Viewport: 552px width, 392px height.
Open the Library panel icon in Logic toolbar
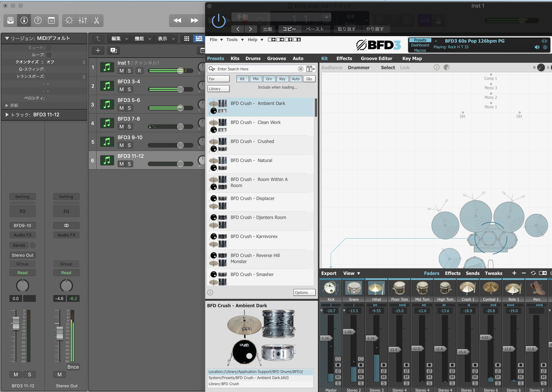10,21
